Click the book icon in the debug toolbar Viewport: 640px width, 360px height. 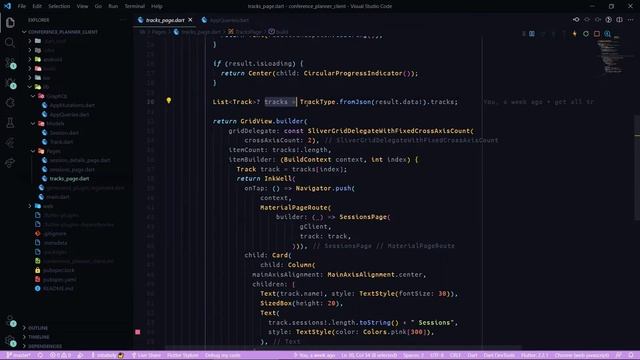[532, 34]
